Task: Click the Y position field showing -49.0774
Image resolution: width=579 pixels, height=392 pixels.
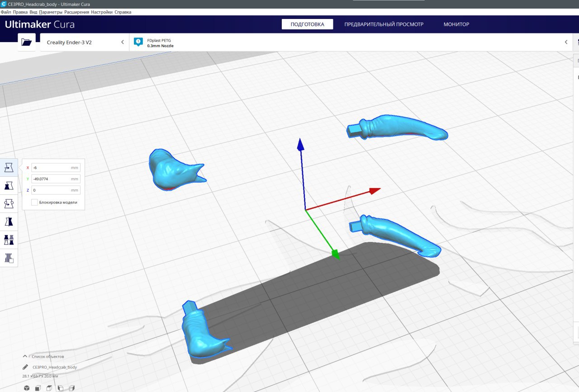Action: pyautogui.click(x=56, y=179)
